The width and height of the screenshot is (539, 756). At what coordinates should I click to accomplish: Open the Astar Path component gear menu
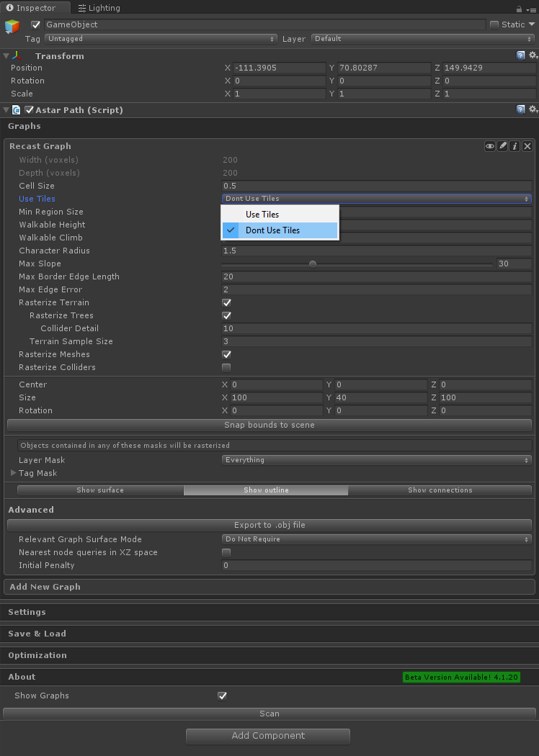coord(533,109)
